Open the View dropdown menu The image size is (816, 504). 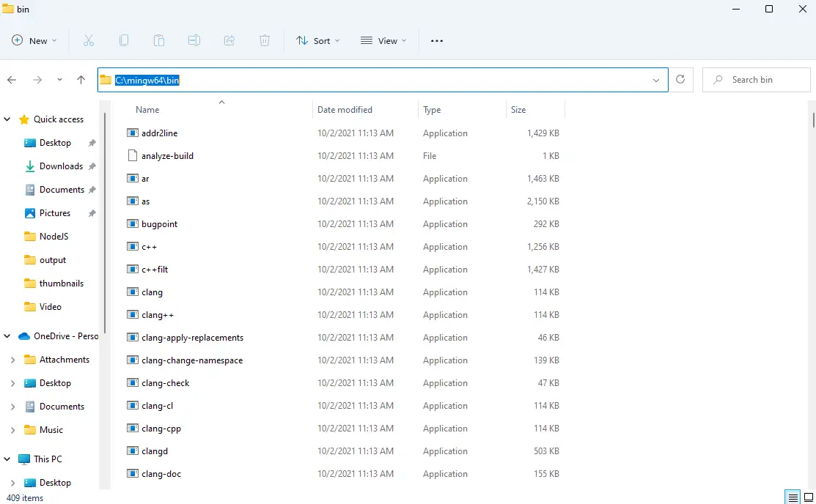coord(383,41)
